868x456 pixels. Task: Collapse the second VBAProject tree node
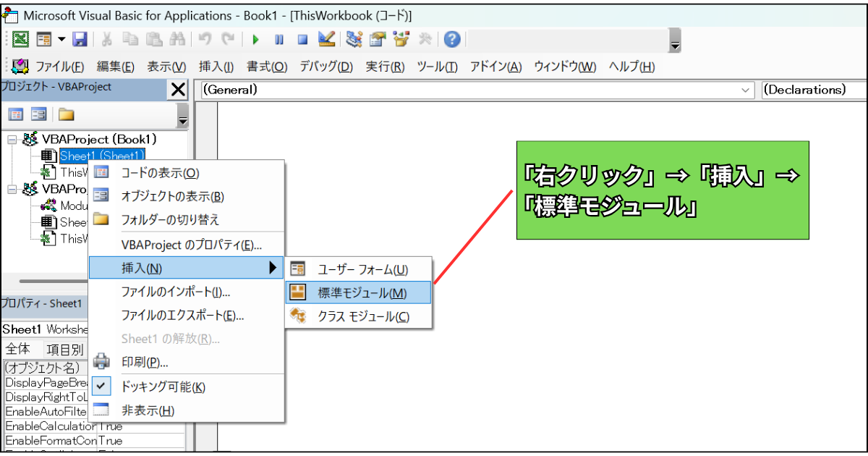pyautogui.click(x=12, y=189)
